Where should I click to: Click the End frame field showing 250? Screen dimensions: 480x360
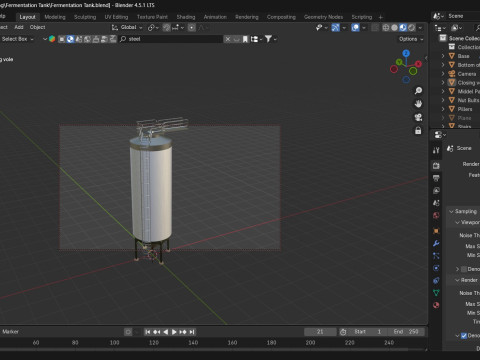(406, 332)
